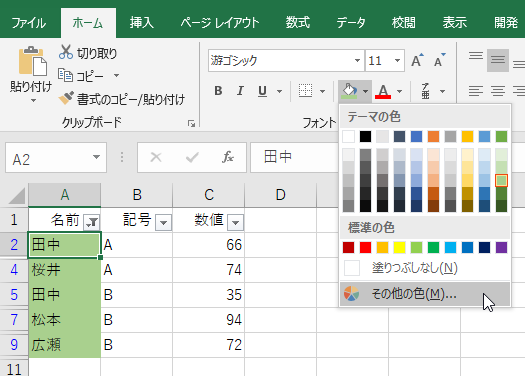Increase font size with large A icon
The height and width of the screenshot is (376, 525).
pos(417,61)
